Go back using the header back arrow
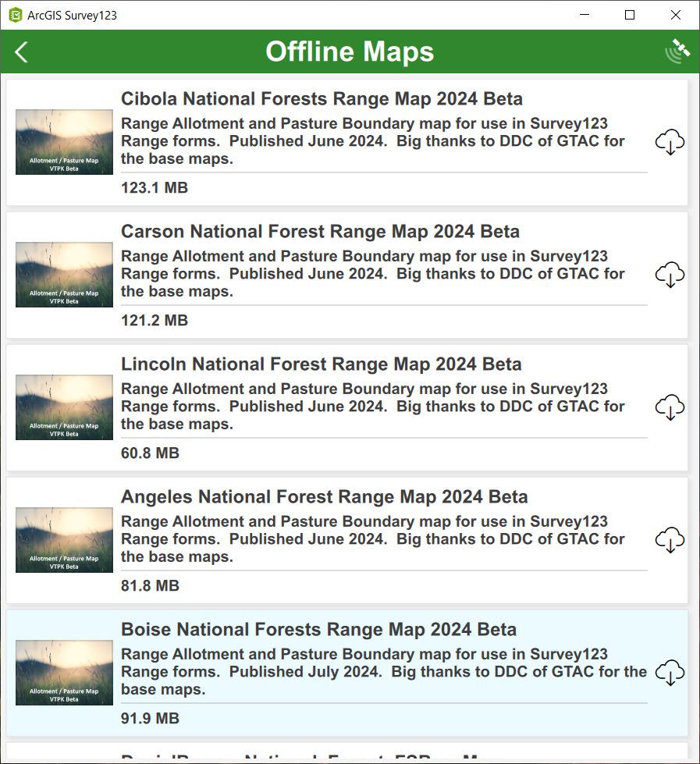 [x=21, y=52]
